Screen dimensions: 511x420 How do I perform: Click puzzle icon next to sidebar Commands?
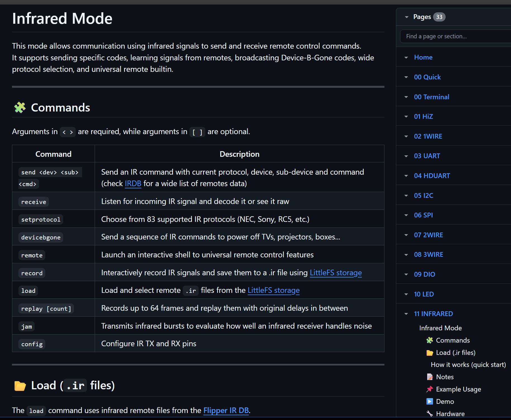pyautogui.click(x=429, y=340)
